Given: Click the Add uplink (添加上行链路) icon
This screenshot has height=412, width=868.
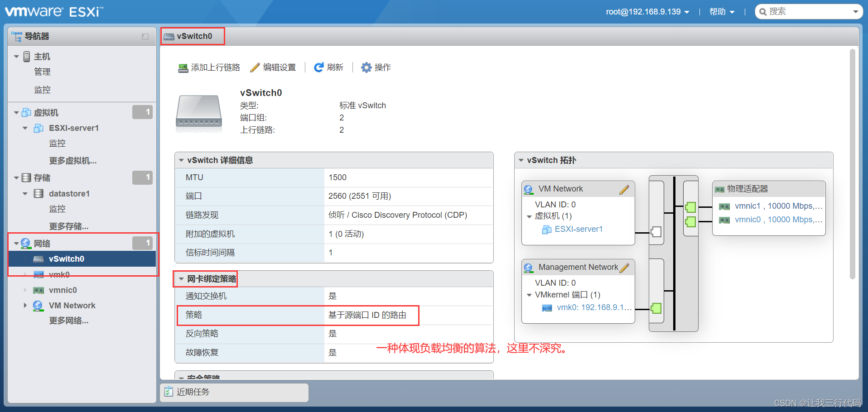Looking at the screenshot, I should 183,68.
